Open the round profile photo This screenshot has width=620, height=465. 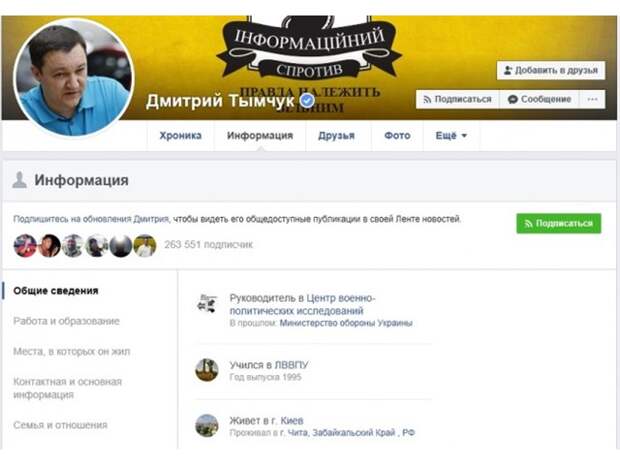point(74,78)
